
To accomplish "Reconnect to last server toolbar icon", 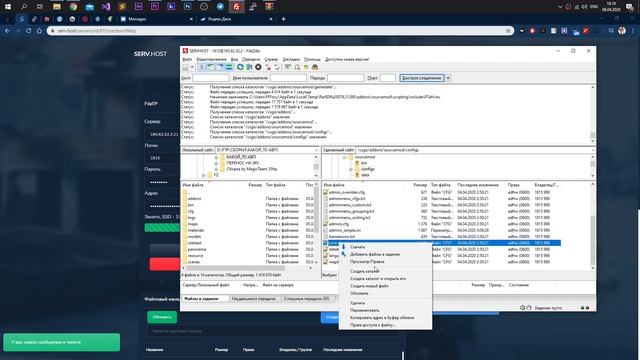I will [277, 67].
